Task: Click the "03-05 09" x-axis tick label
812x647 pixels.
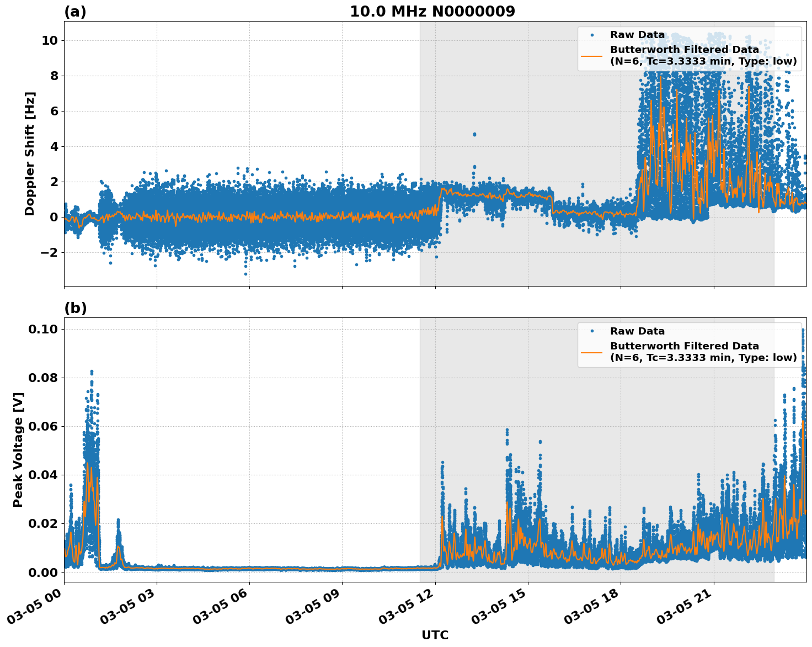Action: [x=314, y=606]
